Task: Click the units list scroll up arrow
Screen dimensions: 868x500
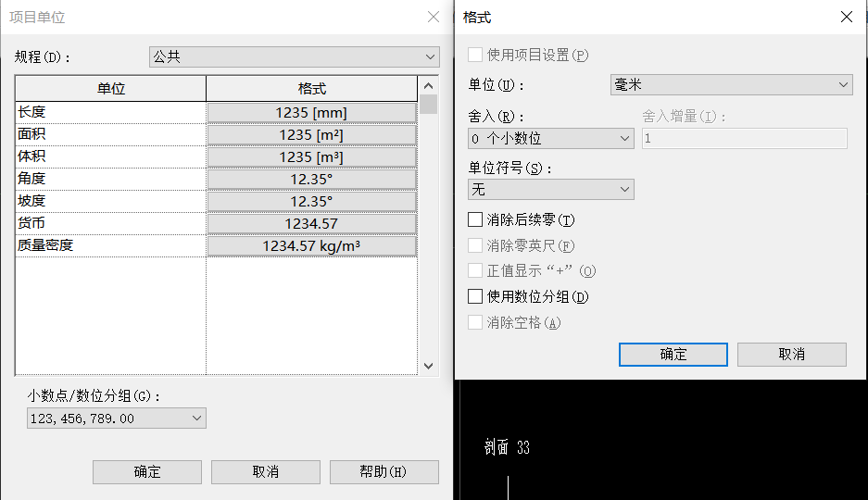Action: [x=429, y=86]
